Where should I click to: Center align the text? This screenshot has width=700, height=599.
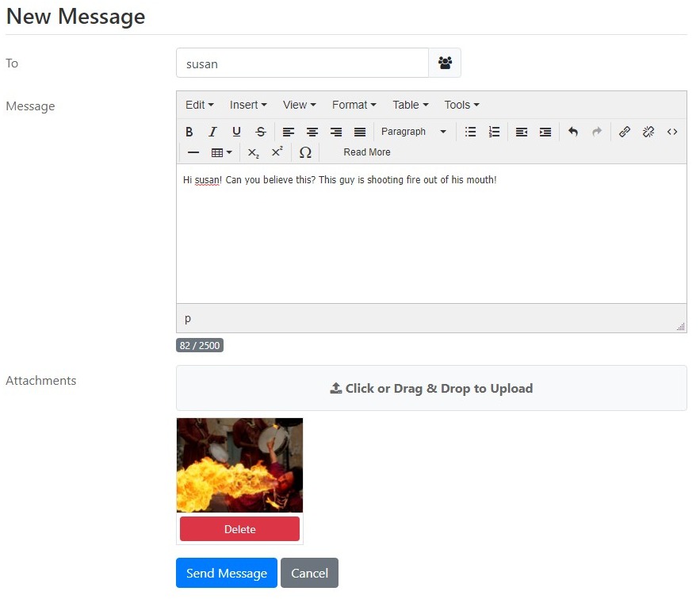pyautogui.click(x=312, y=132)
